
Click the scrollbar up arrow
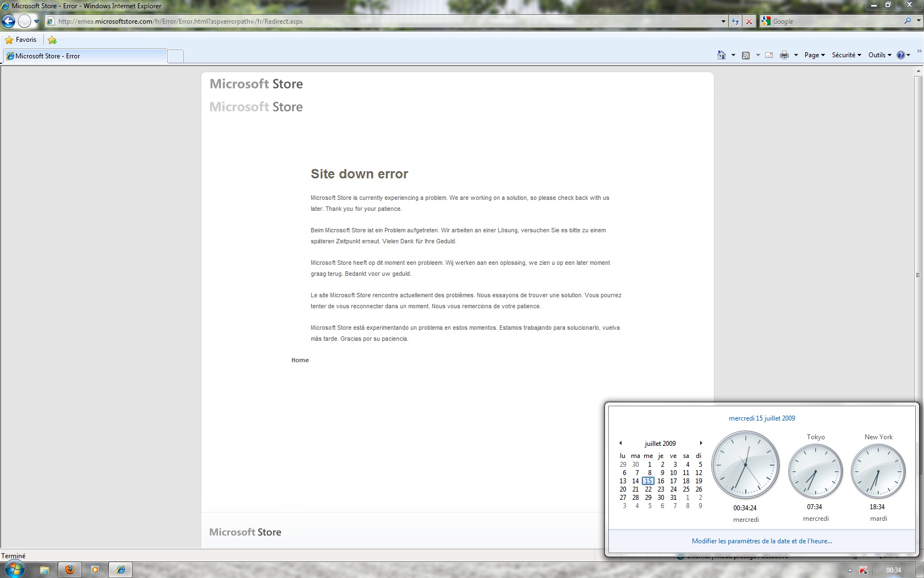click(919, 71)
